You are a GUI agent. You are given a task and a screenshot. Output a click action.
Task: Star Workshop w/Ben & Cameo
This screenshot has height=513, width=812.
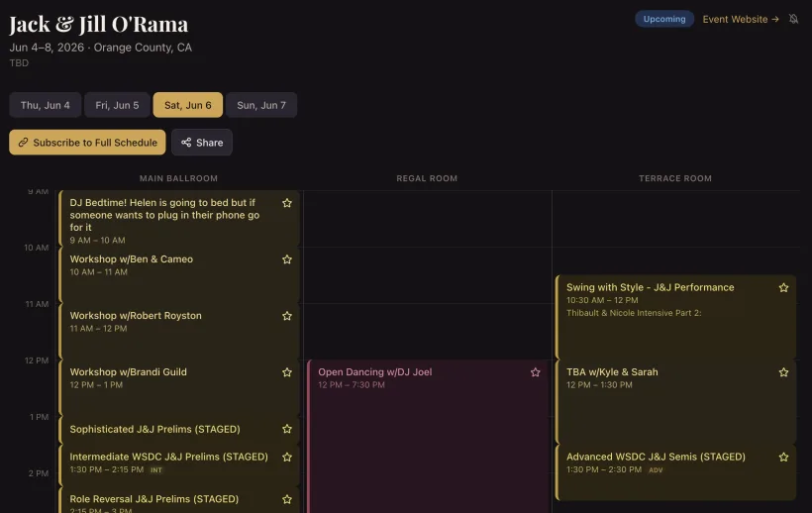(287, 259)
